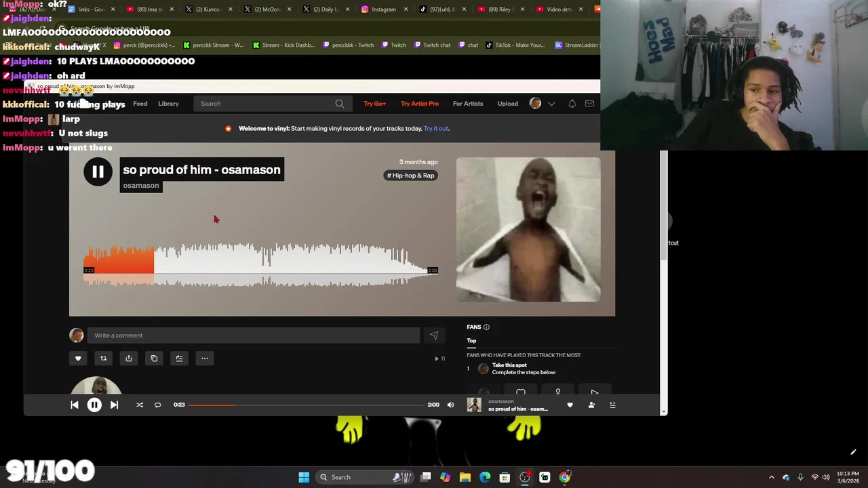Screen dimensions: 868x488
Task: Expand the profile avatar dropdown chevron
Action: [x=551, y=104]
